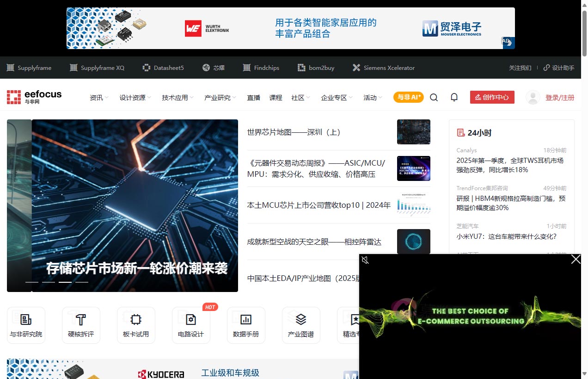
Task: Select the 电路设计 circuit design icon
Action: [x=191, y=324]
